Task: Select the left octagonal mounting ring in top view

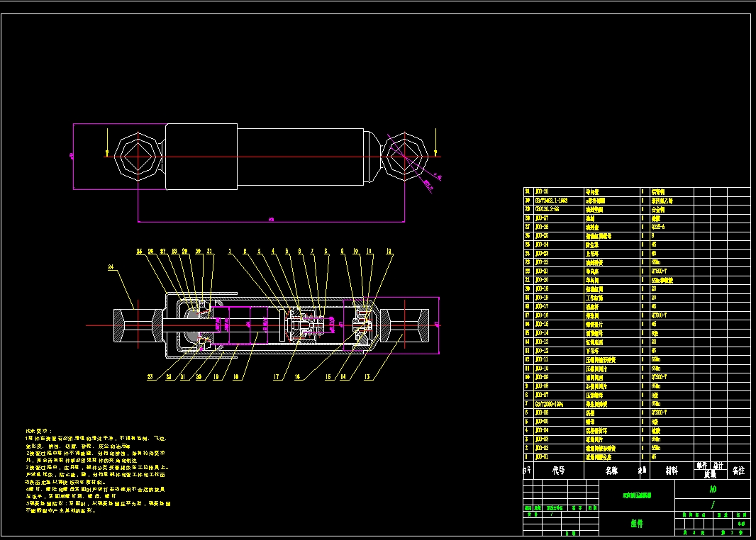Action: tap(138, 157)
